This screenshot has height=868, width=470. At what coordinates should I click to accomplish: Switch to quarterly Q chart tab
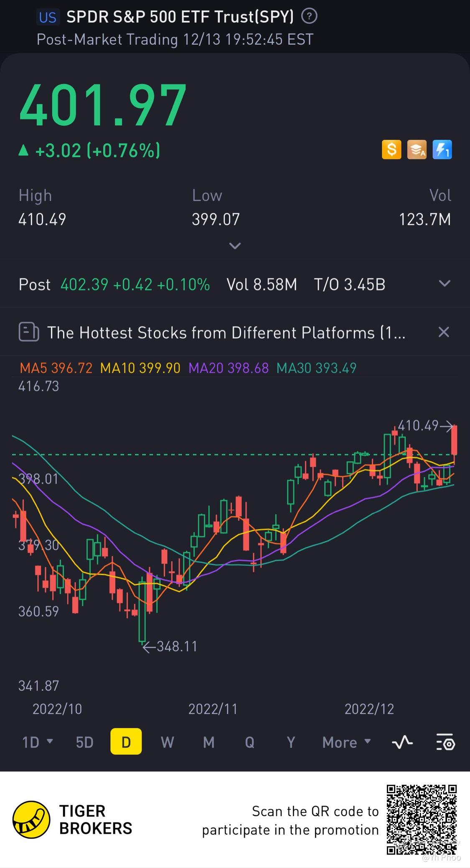click(x=249, y=742)
